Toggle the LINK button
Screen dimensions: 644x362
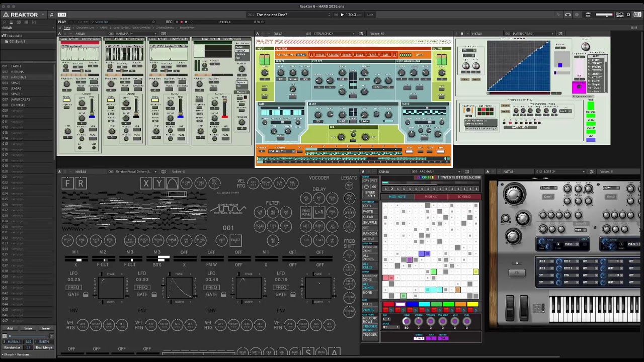(370, 15)
